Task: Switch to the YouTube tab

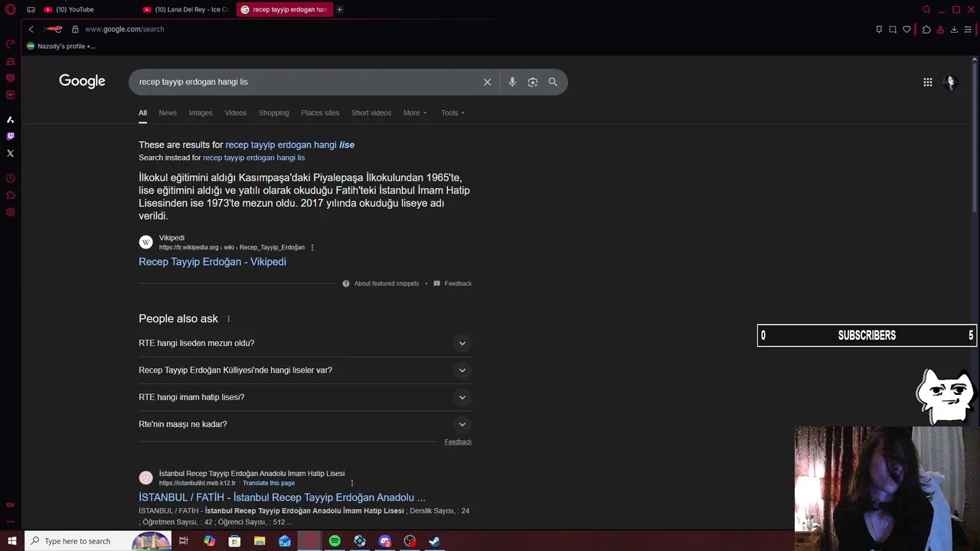Action: pyautogui.click(x=75, y=9)
